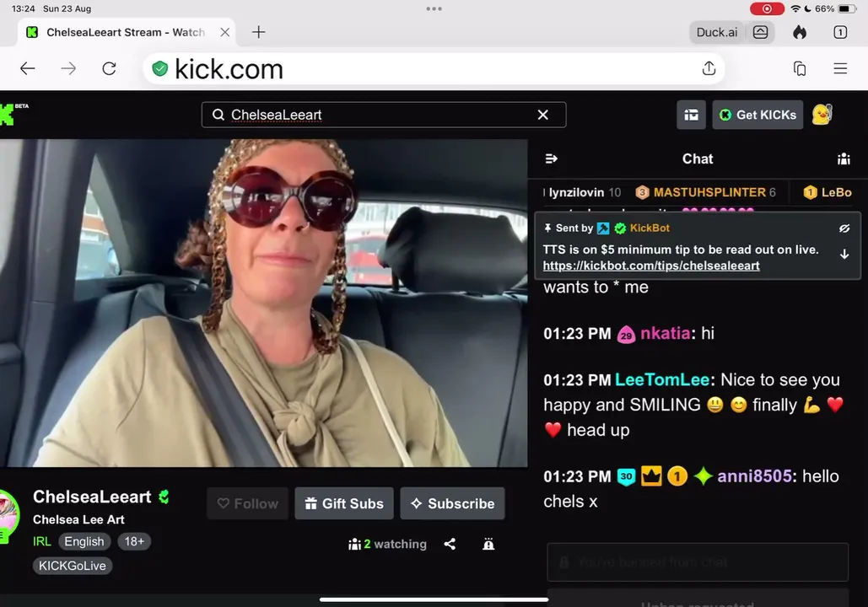Add a new browser tab
Image resolution: width=868 pixels, height=607 pixels.
tap(258, 32)
